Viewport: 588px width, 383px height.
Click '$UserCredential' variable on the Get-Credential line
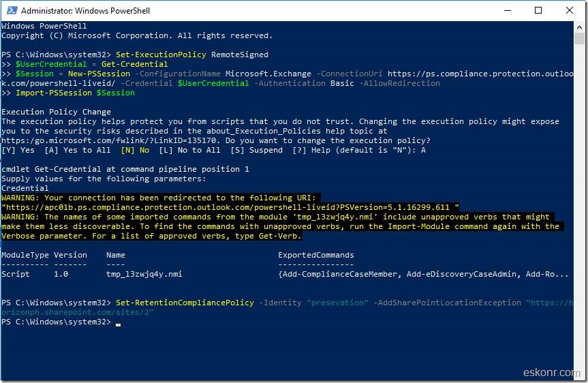(51, 64)
